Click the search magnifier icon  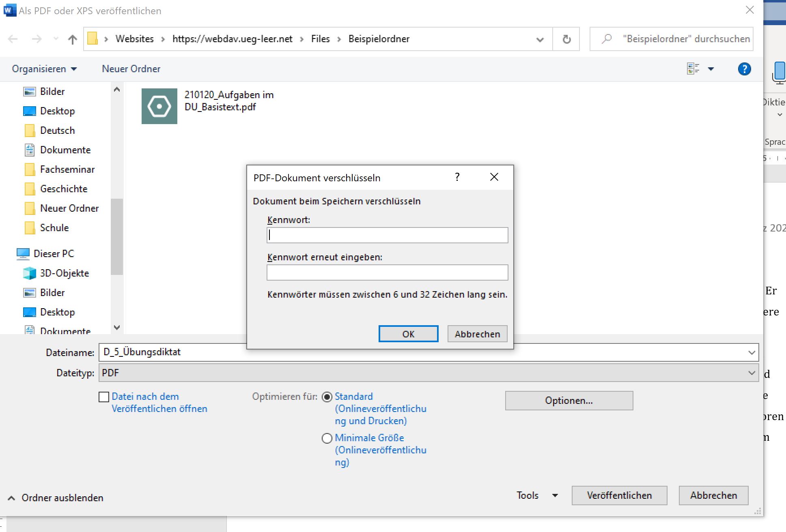pyautogui.click(x=607, y=39)
